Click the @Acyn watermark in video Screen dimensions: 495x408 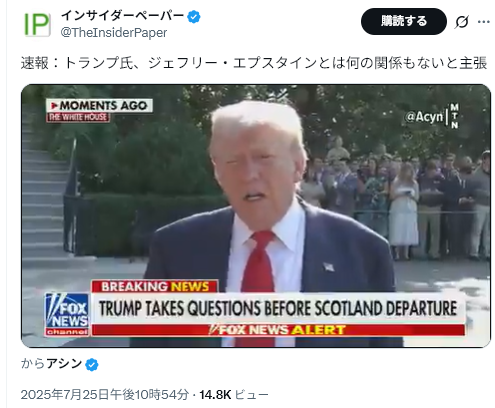click(x=424, y=117)
